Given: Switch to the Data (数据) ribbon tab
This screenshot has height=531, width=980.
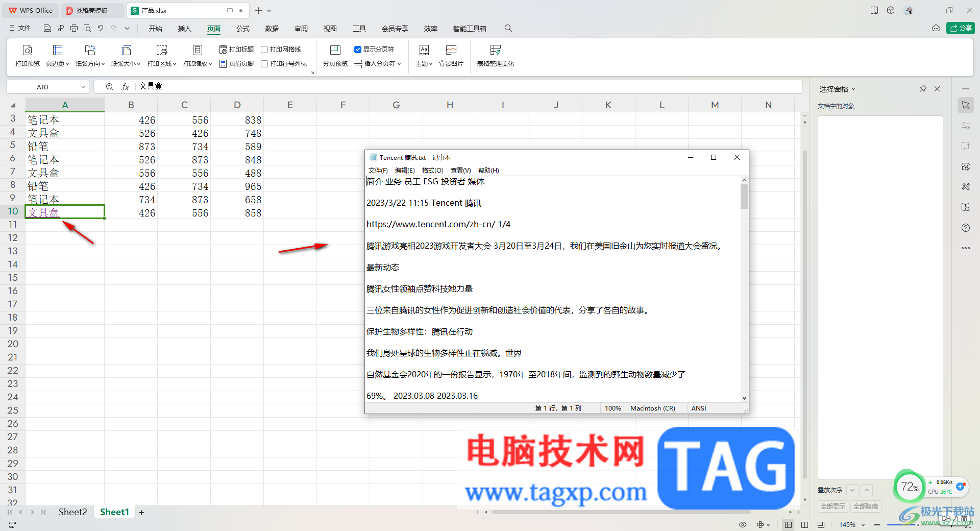Looking at the screenshot, I should point(272,29).
